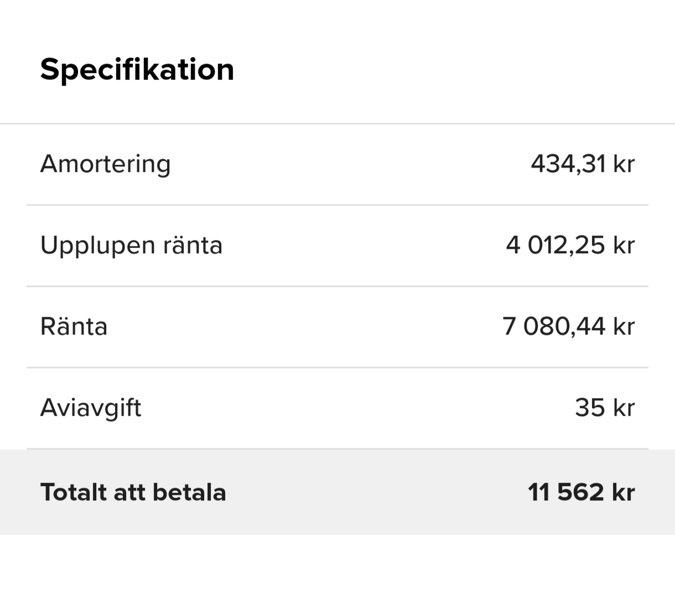Click the 35 kr value
This screenshot has width=675, height=616.
tap(605, 408)
